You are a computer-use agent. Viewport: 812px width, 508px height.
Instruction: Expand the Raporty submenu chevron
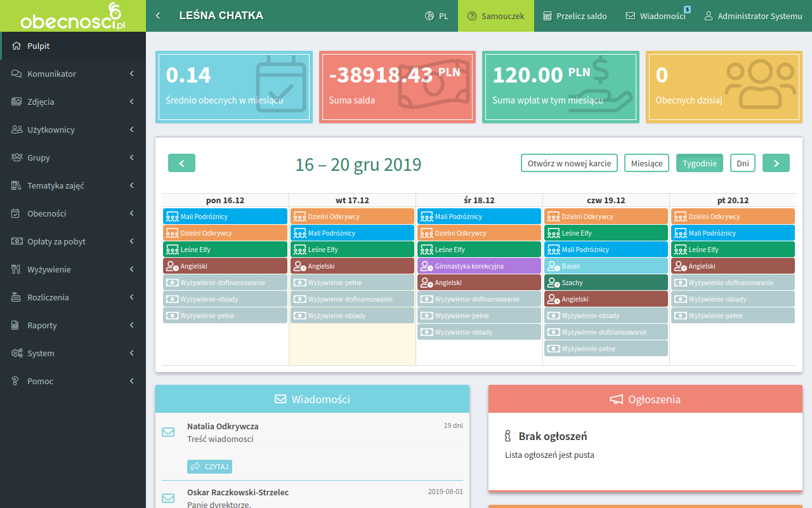tap(131, 325)
